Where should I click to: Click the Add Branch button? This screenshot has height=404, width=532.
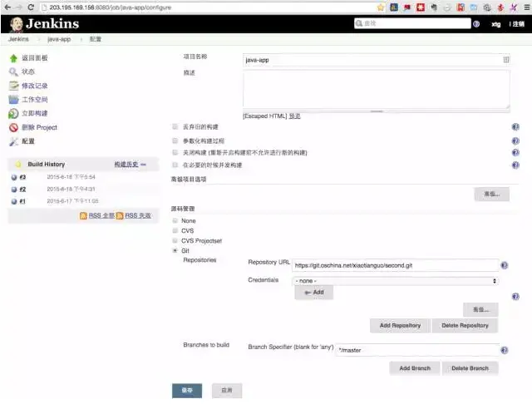[x=415, y=368]
